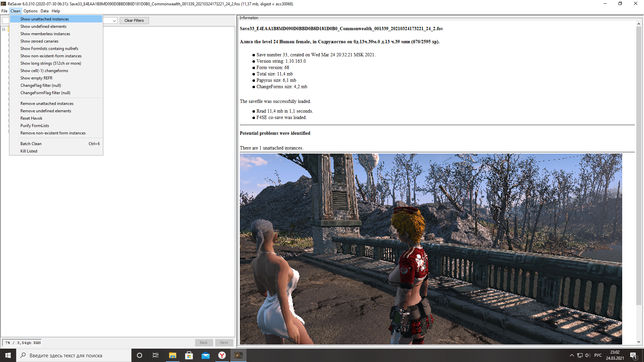Open the Options menu
The height and width of the screenshot is (362, 644).
tap(30, 11)
